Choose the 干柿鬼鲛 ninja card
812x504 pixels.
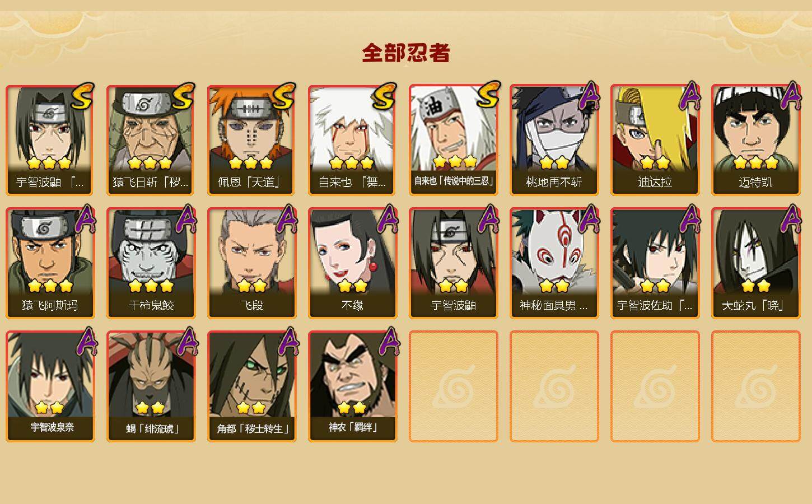[x=151, y=263]
